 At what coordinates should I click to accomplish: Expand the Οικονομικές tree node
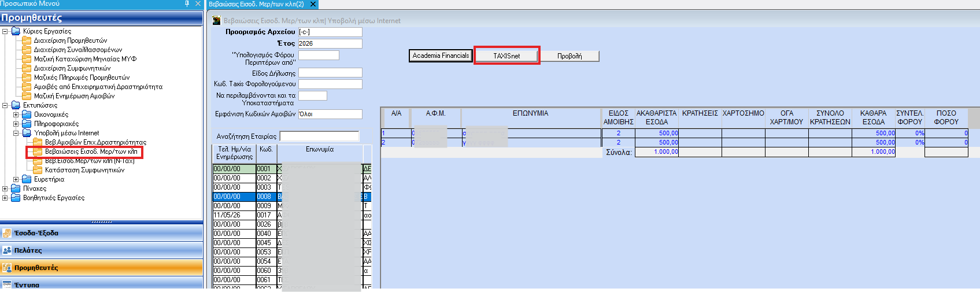[x=16, y=114]
